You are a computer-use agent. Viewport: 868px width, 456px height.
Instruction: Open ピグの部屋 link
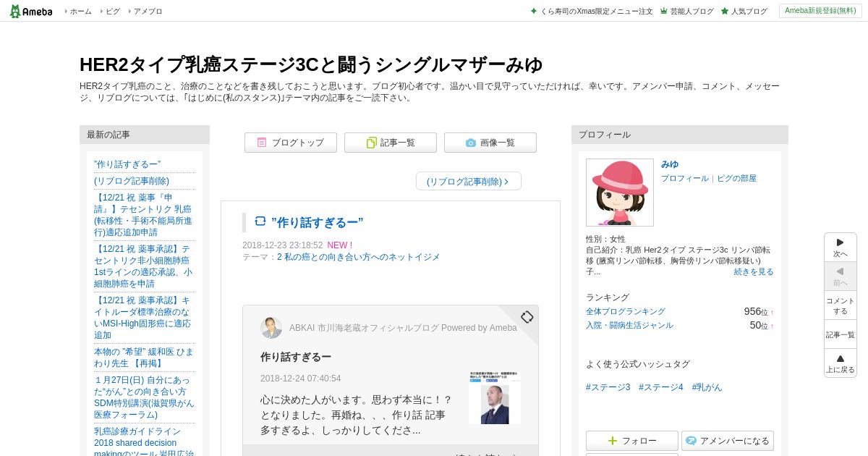tap(736, 178)
